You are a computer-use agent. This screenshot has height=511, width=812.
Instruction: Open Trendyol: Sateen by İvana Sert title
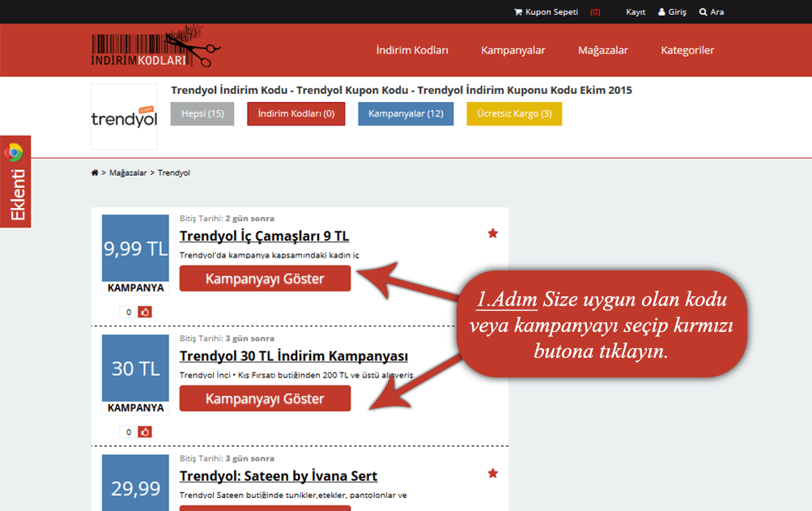pyautogui.click(x=278, y=475)
